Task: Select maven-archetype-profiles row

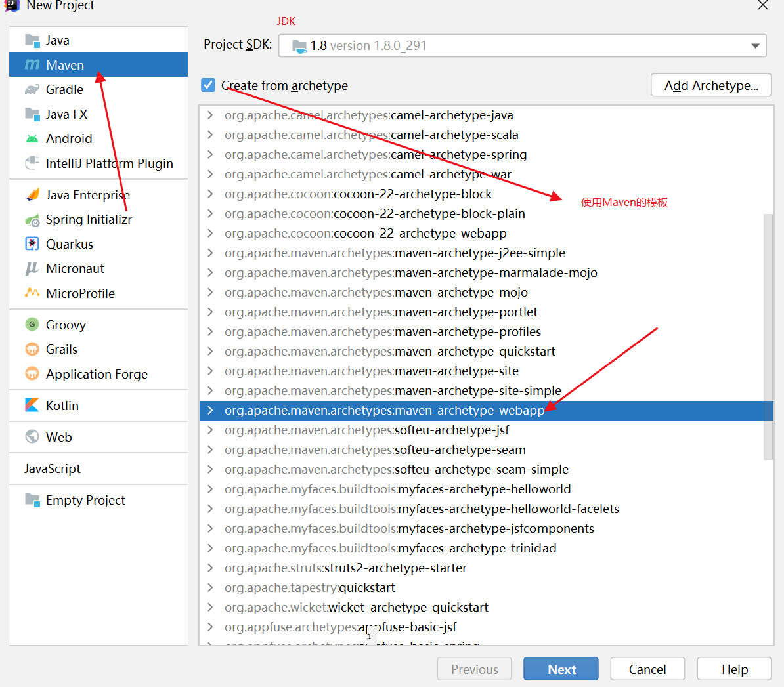Action: [x=487, y=332]
